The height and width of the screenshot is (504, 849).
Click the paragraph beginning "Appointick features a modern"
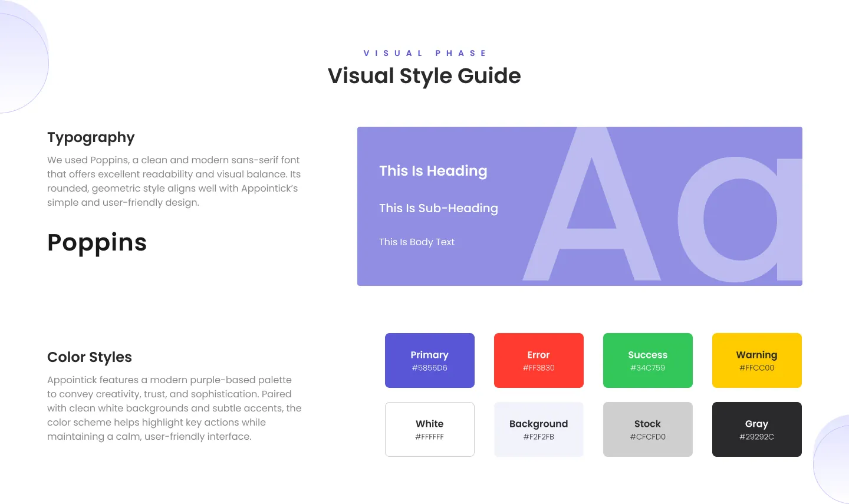tap(175, 408)
